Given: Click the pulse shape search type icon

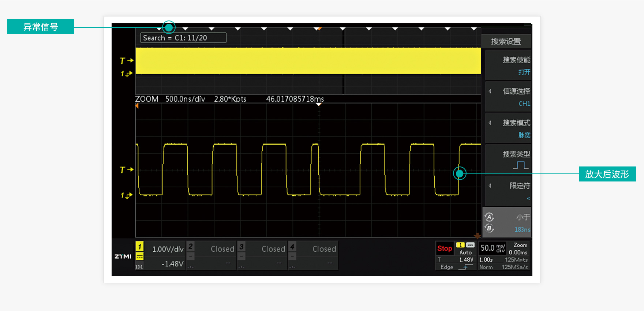Looking at the screenshot, I should (x=520, y=165).
